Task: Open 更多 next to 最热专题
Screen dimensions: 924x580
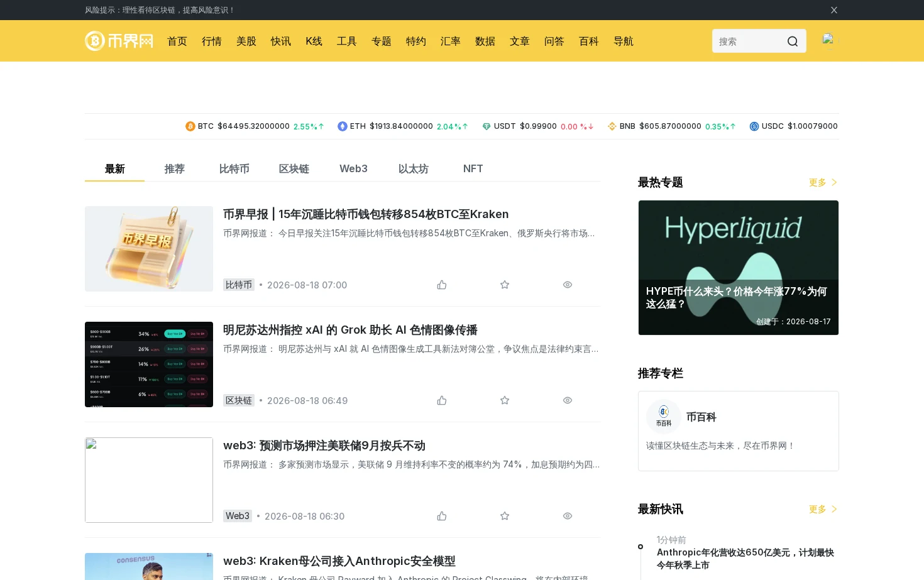Action: pos(823,182)
